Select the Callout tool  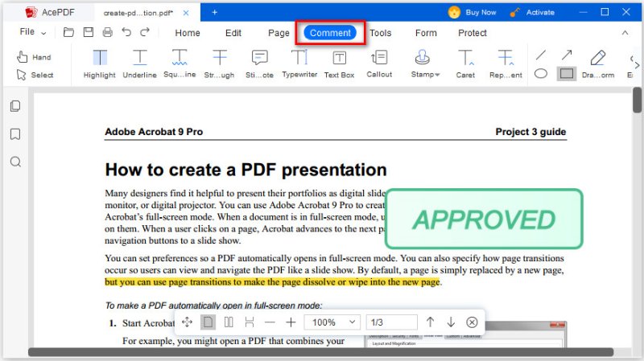379,64
